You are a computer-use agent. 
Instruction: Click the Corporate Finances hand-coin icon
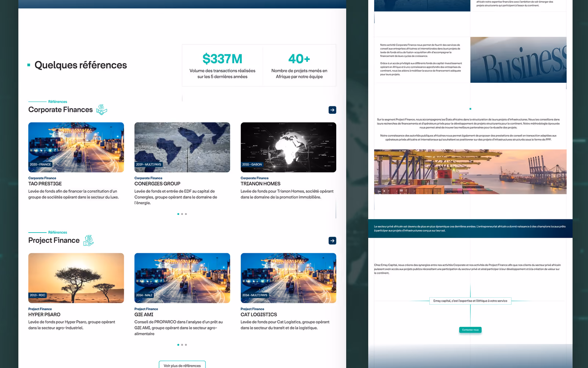[x=101, y=110]
